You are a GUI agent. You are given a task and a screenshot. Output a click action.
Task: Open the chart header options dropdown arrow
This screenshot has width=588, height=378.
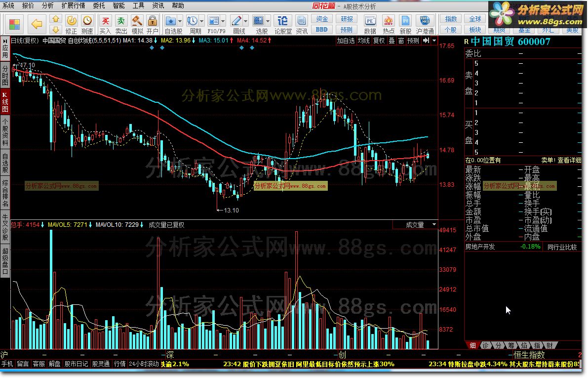point(434,41)
